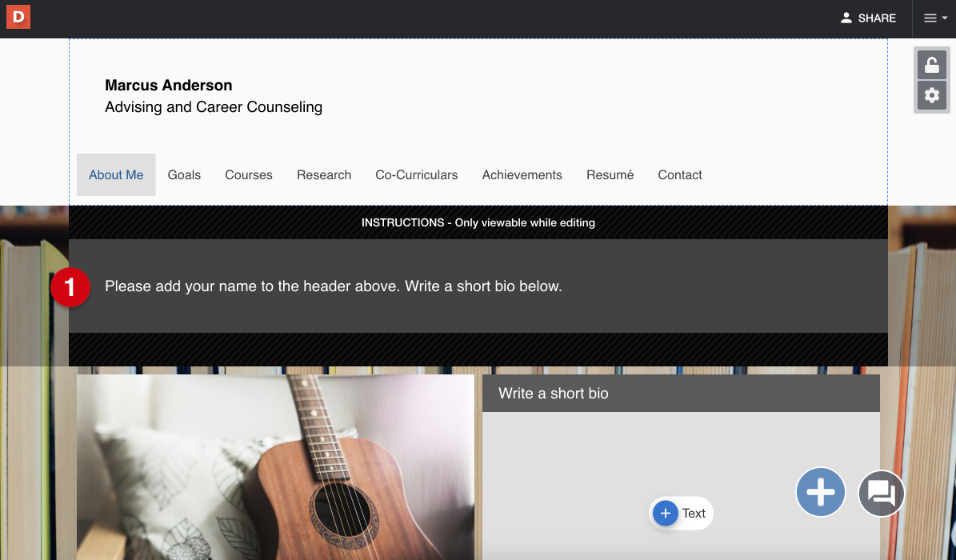Switch to the Goals tab
956x560 pixels.
pos(184,175)
